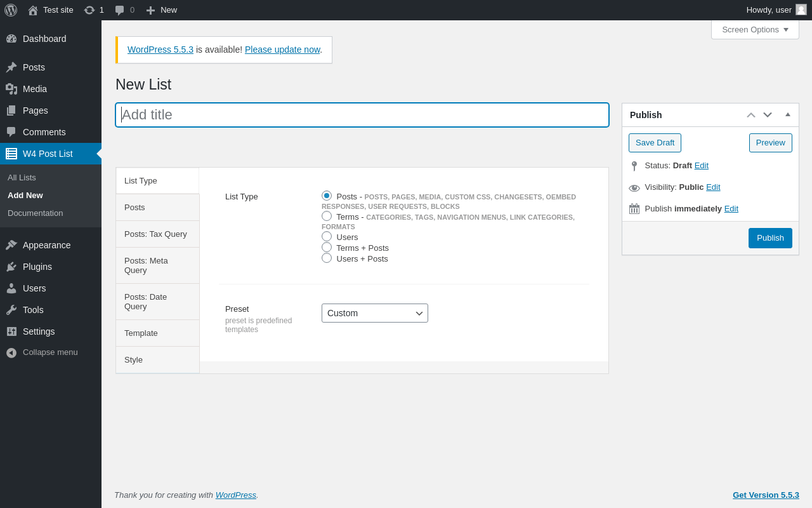
Task: Click the W4 Post List icon
Action: click(11, 154)
